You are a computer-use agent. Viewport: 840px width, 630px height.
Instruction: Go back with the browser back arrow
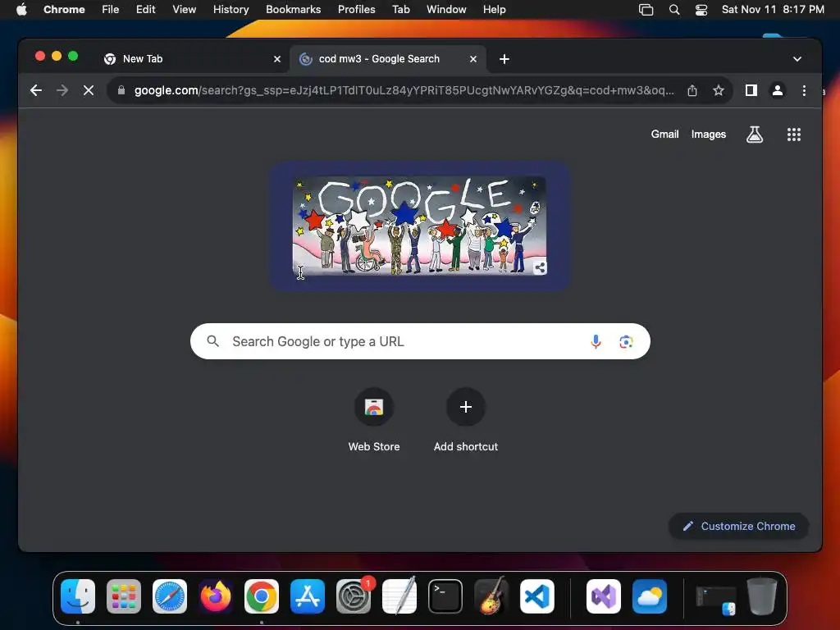(x=36, y=90)
